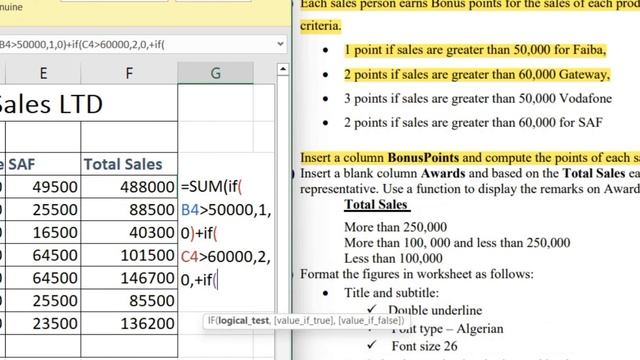
Task: Click cell containing 40300
Action: point(129,233)
